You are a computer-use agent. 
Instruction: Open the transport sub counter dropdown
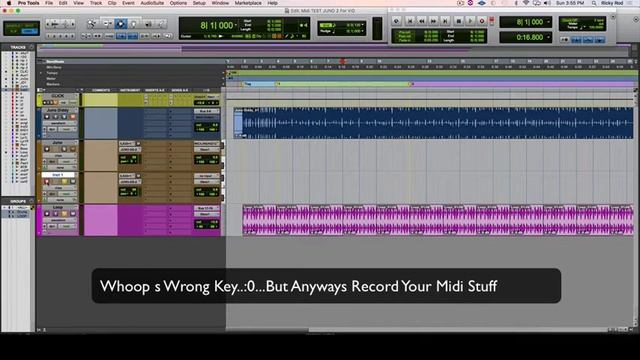548,38
